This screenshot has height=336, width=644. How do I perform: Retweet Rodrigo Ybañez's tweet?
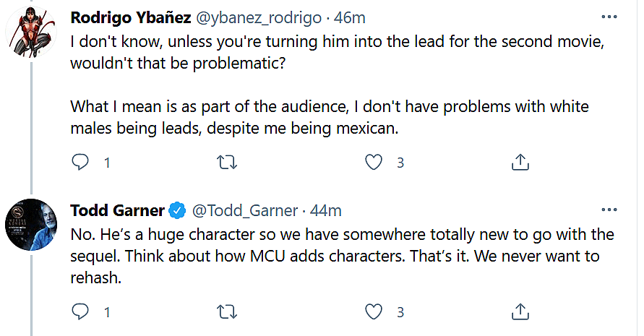[227, 163]
